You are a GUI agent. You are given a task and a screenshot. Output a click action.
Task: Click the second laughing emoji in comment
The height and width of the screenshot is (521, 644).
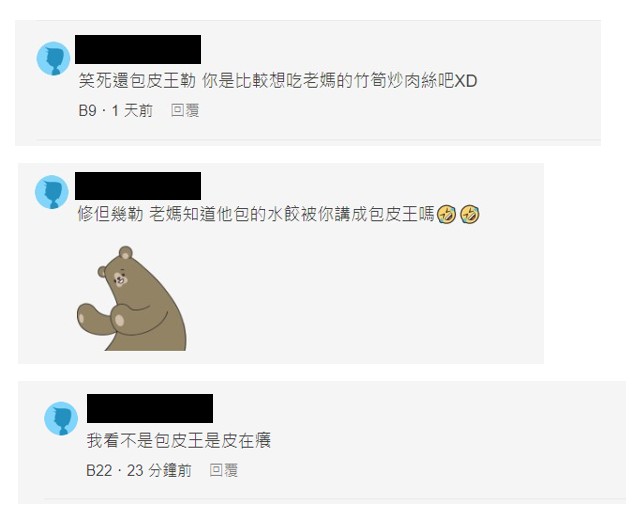470,214
